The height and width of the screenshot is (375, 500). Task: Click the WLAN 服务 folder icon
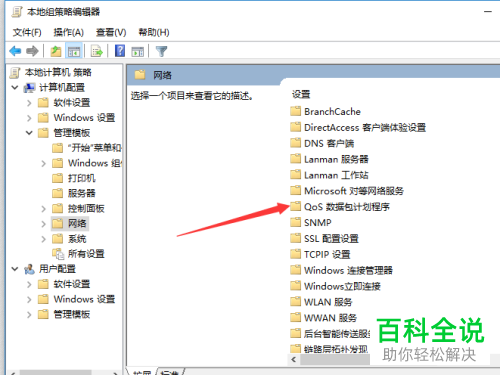point(295,302)
